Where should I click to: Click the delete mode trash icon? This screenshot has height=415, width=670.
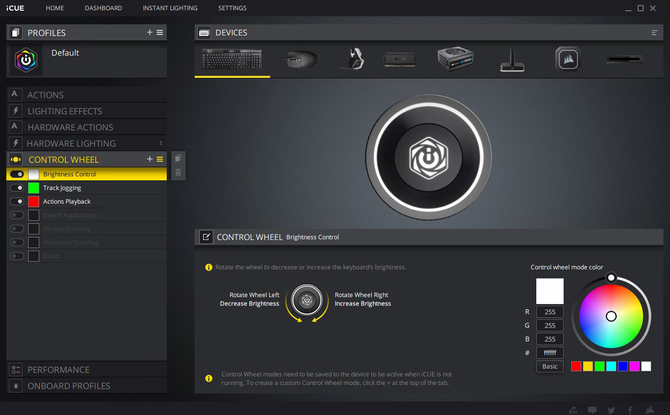click(178, 173)
